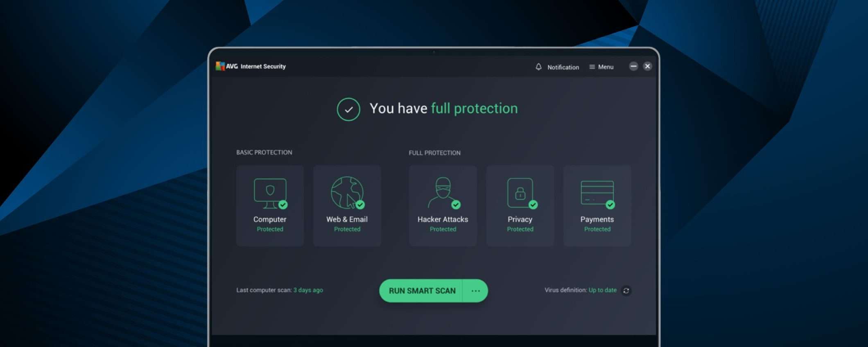868x347 pixels.
Task: Open the Computer protection monitor icon
Action: 270,193
